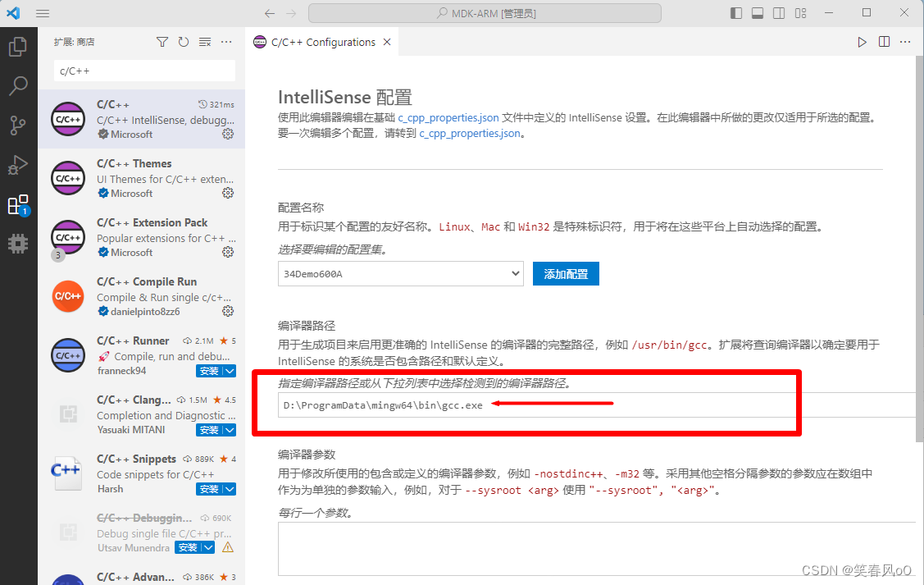
Task: Click the warning icon on C/C++ Debugging extension
Action: pyautogui.click(x=228, y=548)
